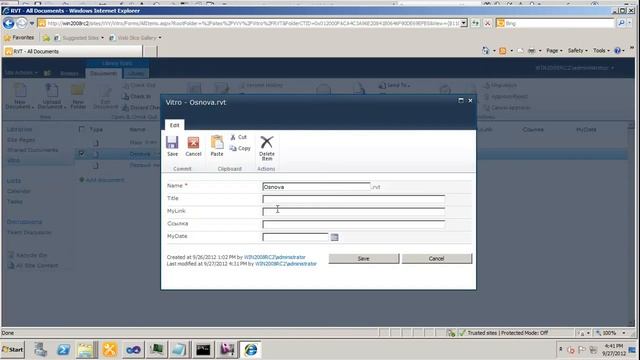Click the Cancel button at the dialog bottom

click(436, 258)
